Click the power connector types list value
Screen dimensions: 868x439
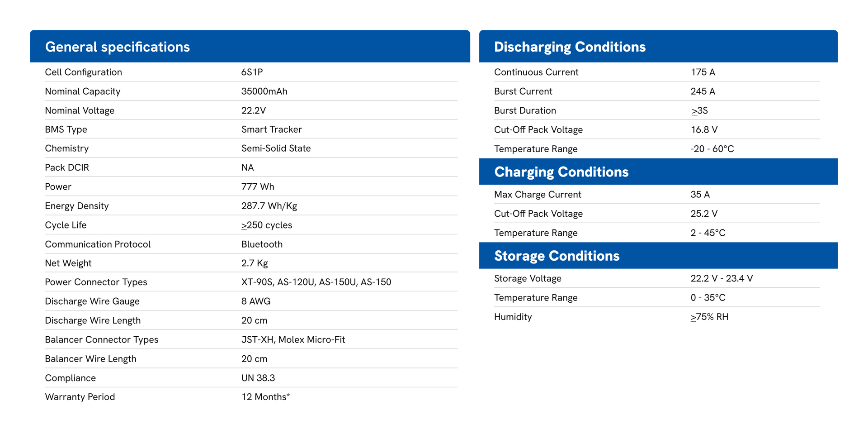316,282
